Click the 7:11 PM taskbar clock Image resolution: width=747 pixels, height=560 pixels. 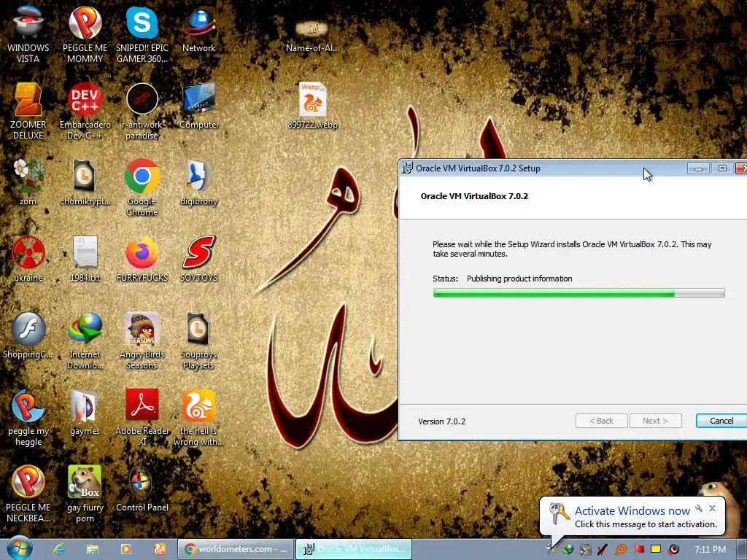pyautogui.click(x=710, y=550)
